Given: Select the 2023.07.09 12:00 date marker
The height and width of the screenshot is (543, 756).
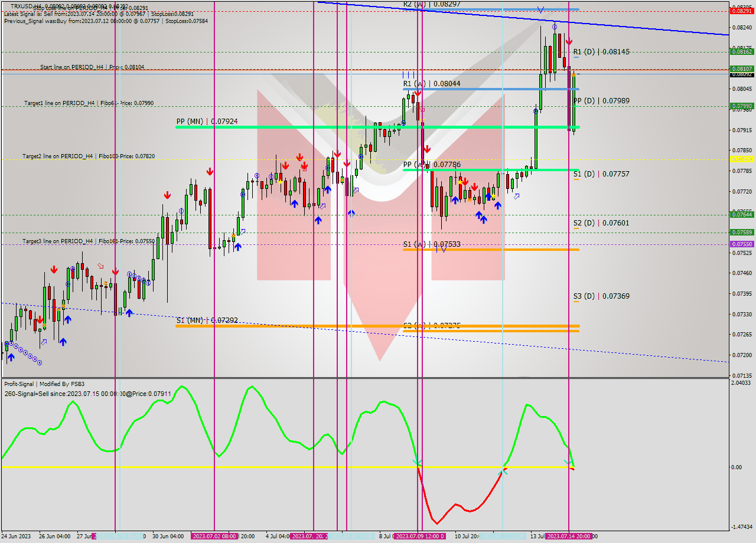Looking at the screenshot, I should pyautogui.click(x=419, y=536).
